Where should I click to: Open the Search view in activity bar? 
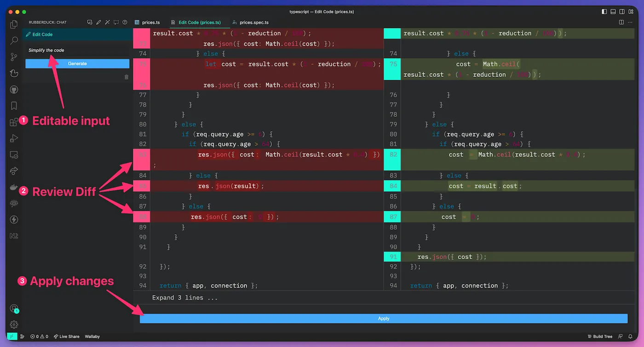(x=14, y=41)
